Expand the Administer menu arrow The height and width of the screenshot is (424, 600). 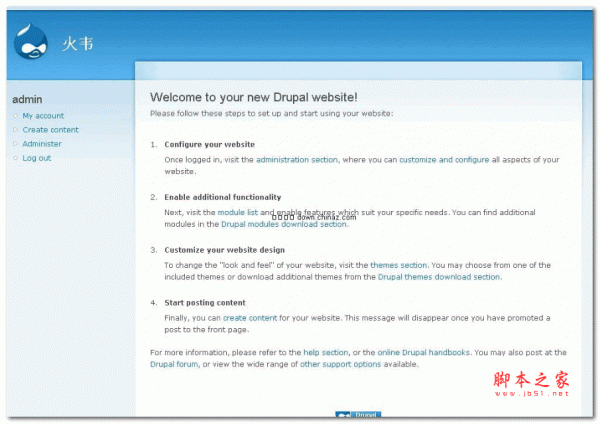(15, 144)
